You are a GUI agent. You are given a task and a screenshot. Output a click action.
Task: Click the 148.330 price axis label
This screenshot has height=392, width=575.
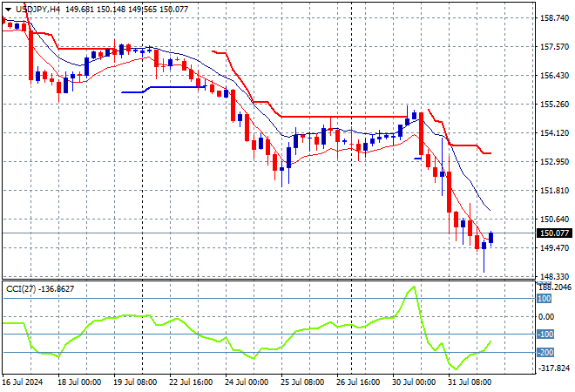point(554,276)
